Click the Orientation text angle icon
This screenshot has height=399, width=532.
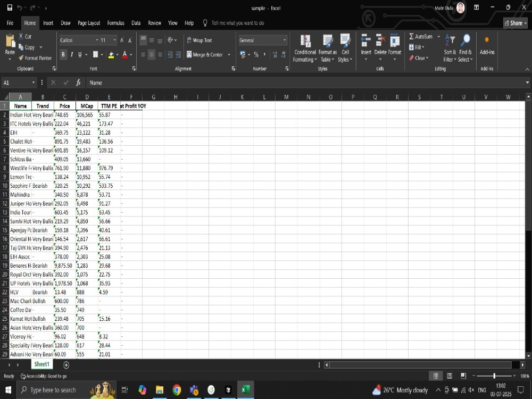pyautogui.click(x=170, y=40)
